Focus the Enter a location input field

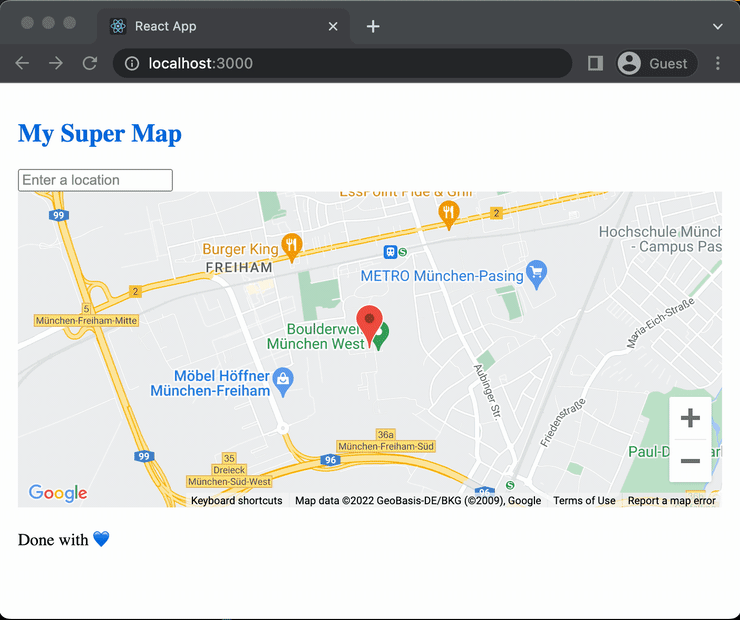(x=95, y=180)
